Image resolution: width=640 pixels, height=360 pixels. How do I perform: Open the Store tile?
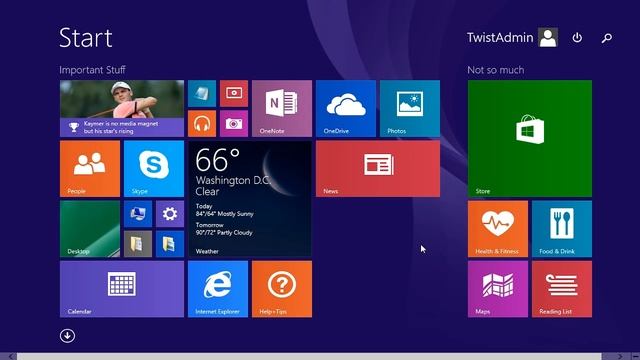pos(530,138)
